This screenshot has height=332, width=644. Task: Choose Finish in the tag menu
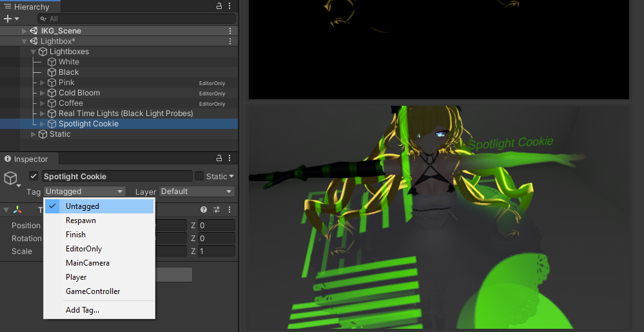tap(99, 235)
